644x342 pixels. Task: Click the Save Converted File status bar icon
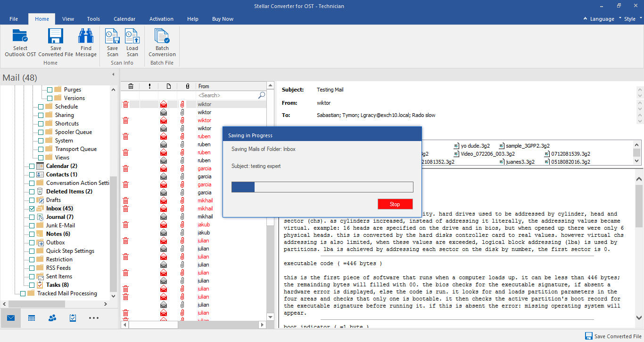click(x=589, y=336)
